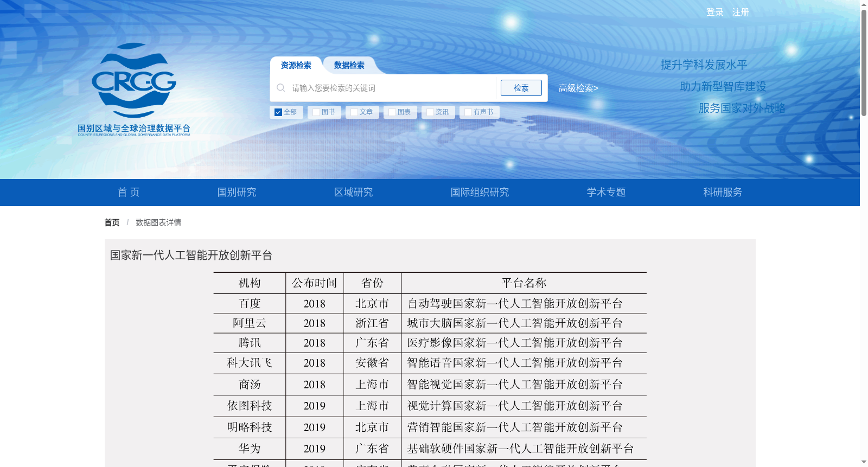Click table cell 科大讯飞
The width and height of the screenshot is (868, 467).
click(250, 363)
